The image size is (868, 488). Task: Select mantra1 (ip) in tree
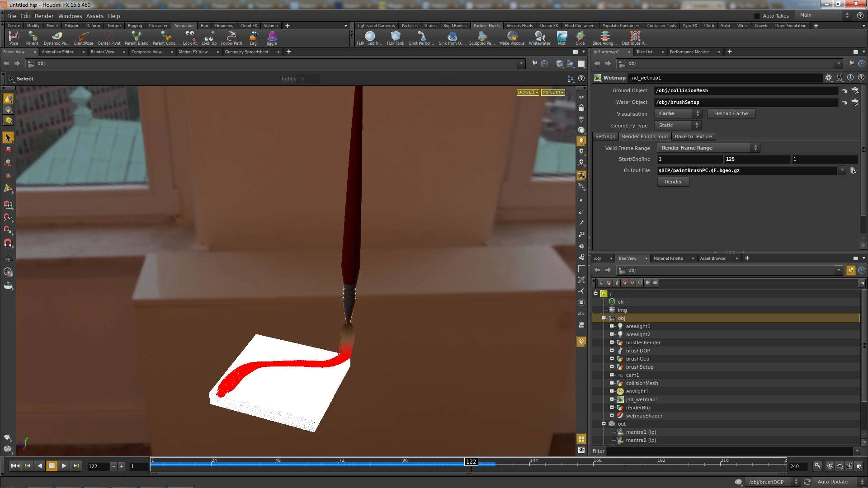pos(641,432)
